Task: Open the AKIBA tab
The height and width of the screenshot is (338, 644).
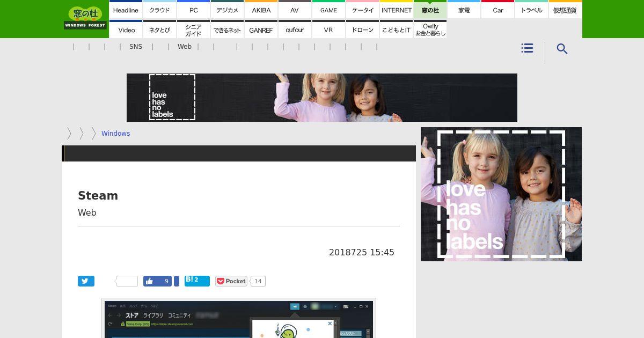Action: [x=261, y=10]
